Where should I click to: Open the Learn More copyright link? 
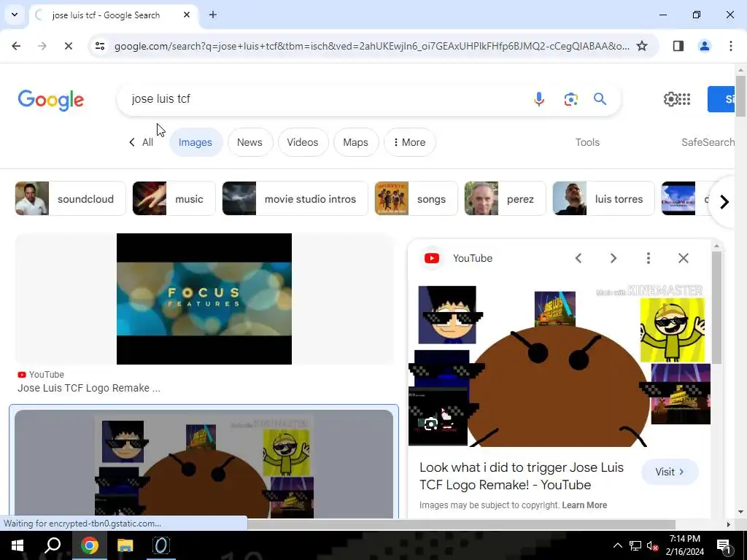pos(584,505)
